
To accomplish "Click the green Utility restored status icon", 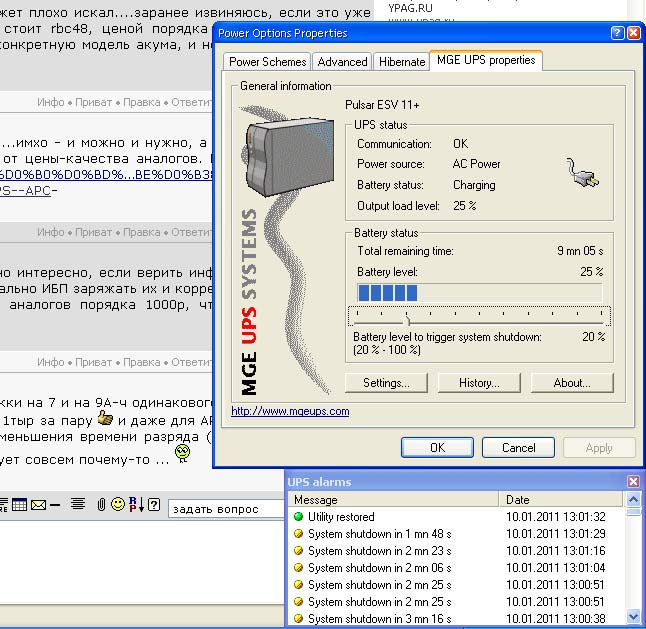I will (297, 517).
